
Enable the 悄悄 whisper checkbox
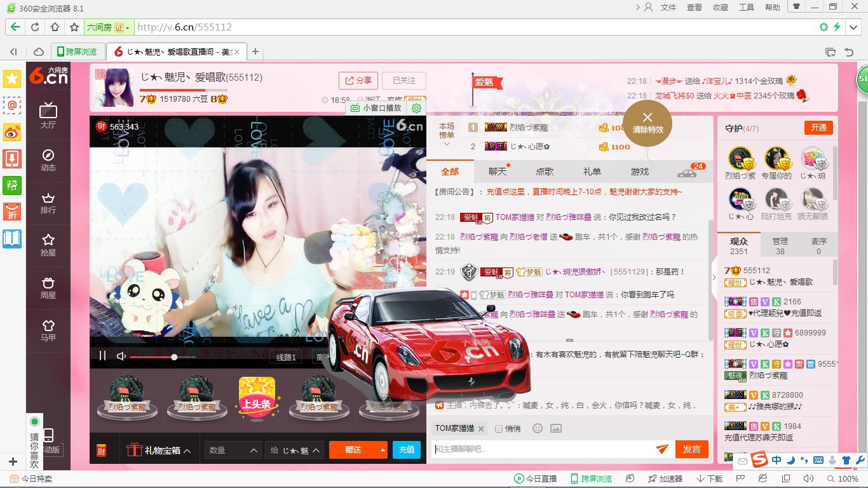click(x=499, y=429)
